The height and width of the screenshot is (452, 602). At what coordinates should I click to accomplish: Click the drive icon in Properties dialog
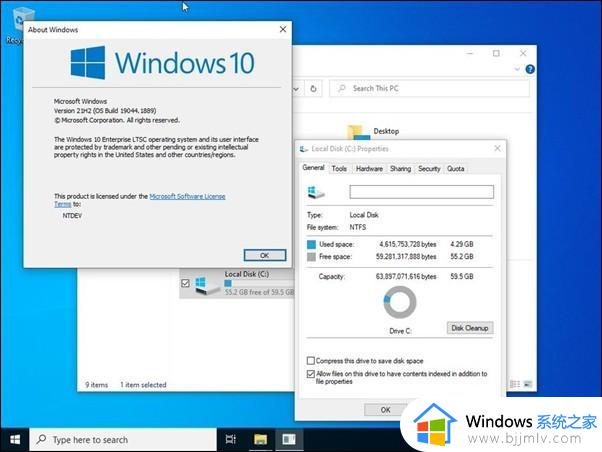pos(316,192)
